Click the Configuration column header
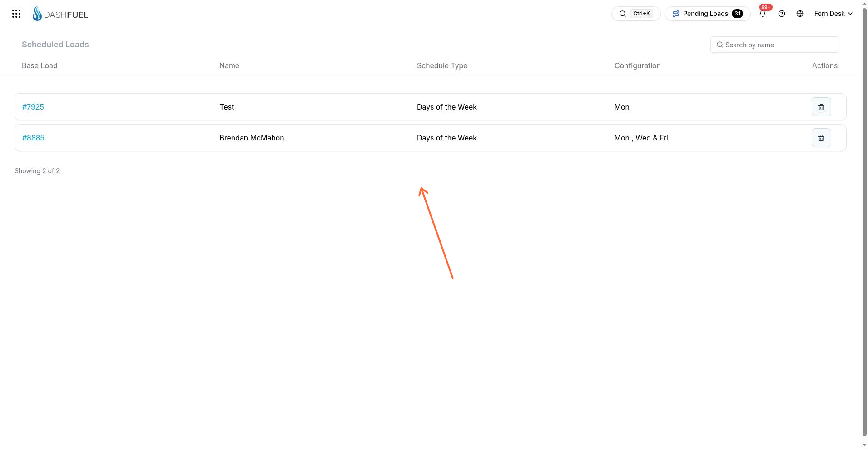The height and width of the screenshot is (449, 868). pos(637,65)
